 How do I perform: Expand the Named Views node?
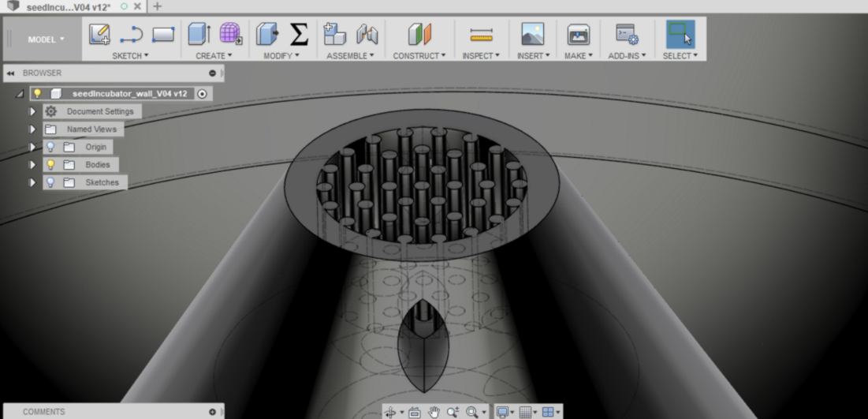(x=32, y=129)
